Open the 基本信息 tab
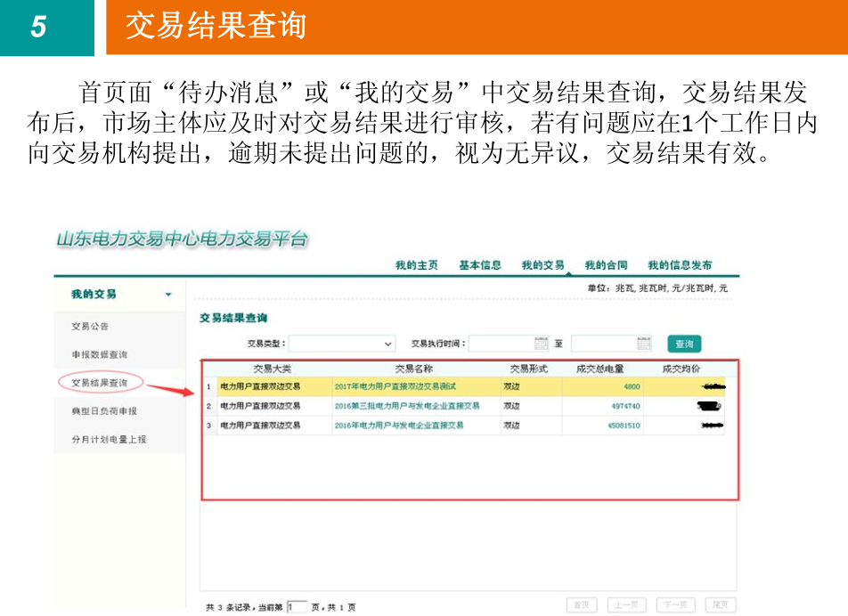 pyautogui.click(x=480, y=265)
